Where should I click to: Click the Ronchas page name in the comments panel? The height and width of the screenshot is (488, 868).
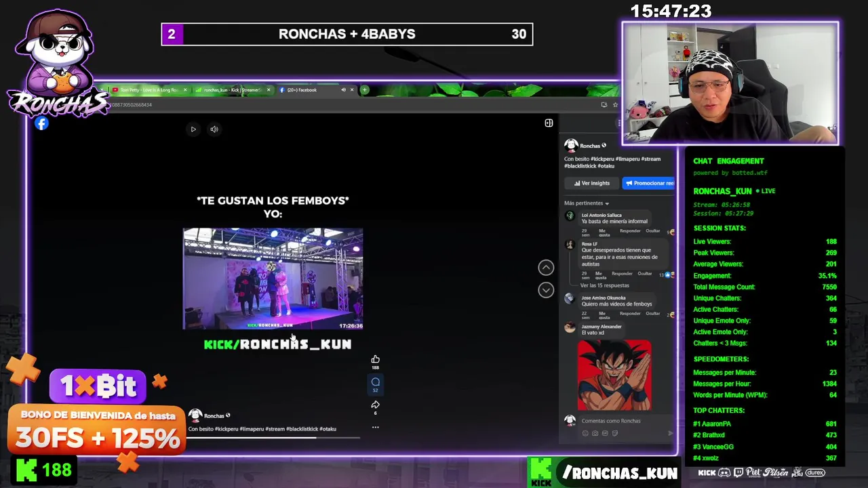click(590, 146)
